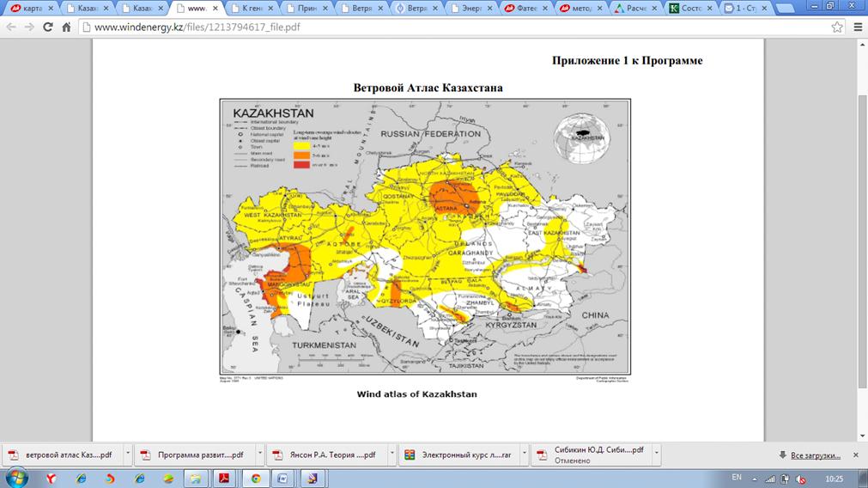Open the Windows Start menu
Screen dimensions: 868x488
(15, 478)
